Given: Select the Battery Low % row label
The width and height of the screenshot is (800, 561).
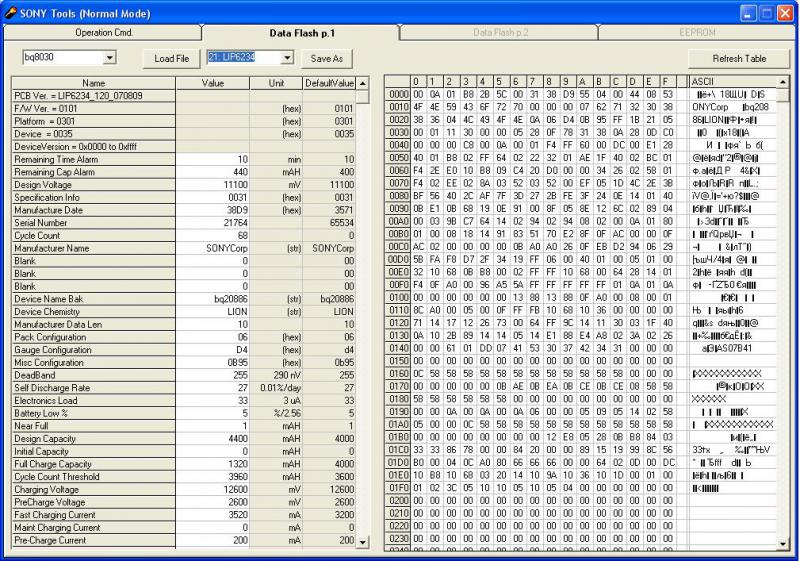Looking at the screenshot, I should [93, 414].
